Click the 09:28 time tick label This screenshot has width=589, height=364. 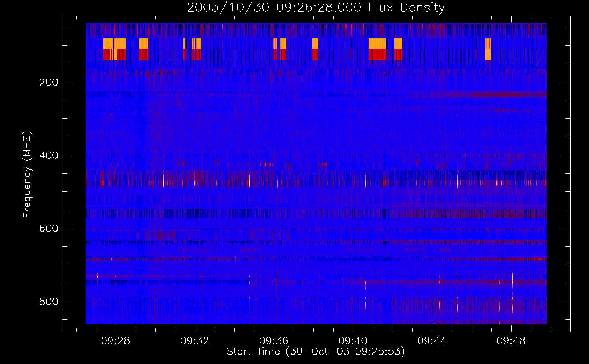coord(116,341)
